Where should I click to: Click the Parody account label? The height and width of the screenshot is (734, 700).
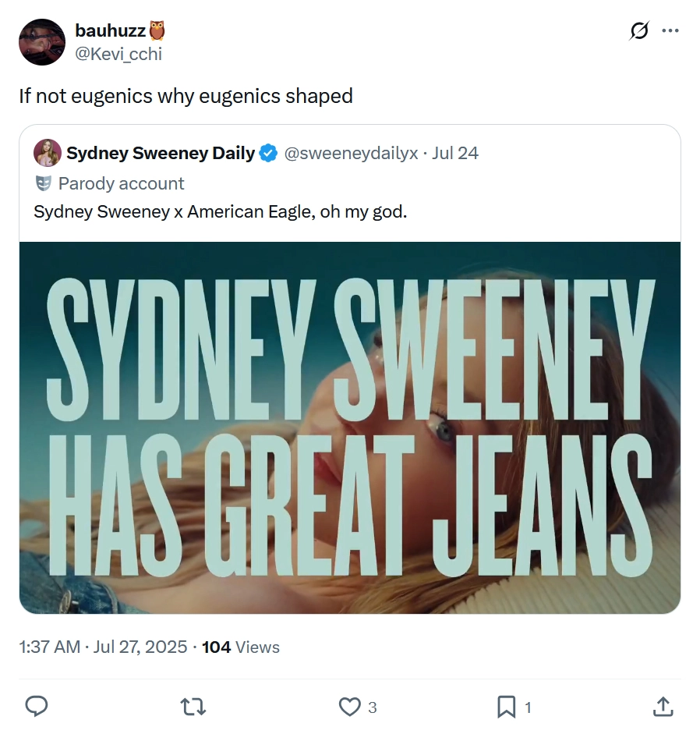121,183
